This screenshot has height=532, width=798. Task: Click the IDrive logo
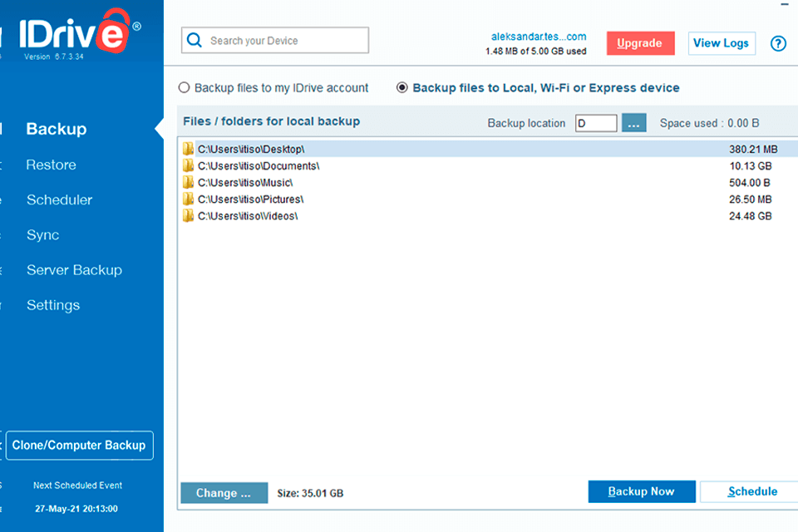click(80, 31)
